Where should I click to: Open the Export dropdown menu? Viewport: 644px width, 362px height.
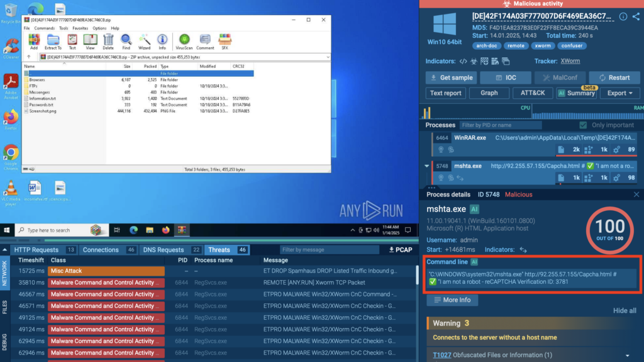coord(620,93)
